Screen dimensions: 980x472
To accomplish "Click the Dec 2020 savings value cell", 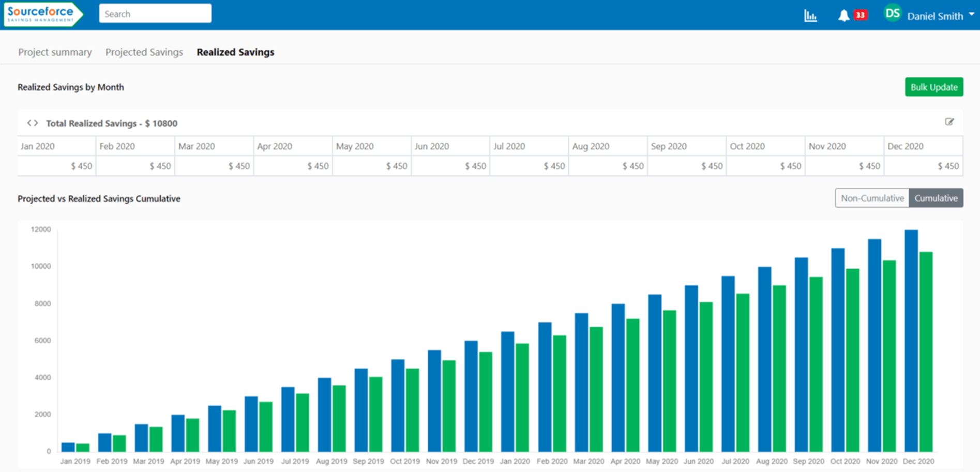I will pyautogui.click(x=923, y=166).
